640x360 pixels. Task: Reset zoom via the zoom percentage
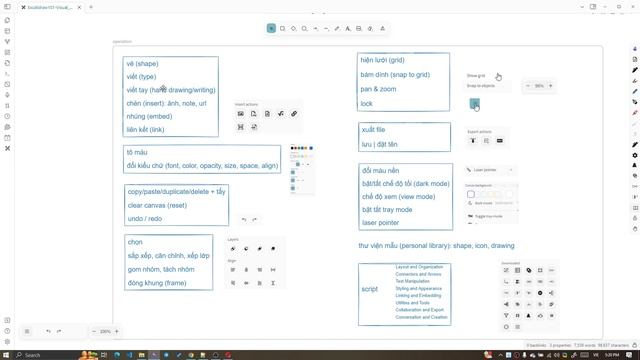pyautogui.click(x=105, y=331)
